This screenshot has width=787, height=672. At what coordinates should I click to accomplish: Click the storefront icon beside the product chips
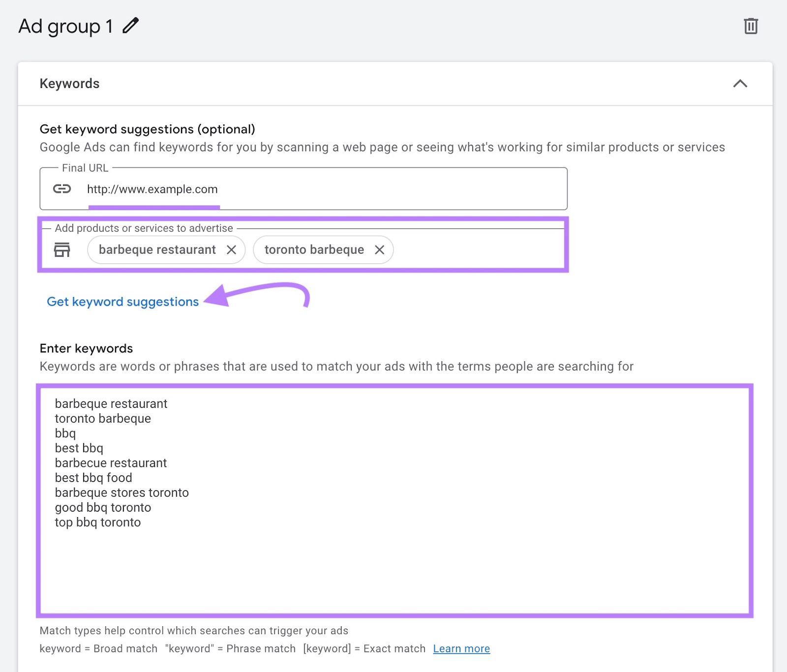point(62,250)
